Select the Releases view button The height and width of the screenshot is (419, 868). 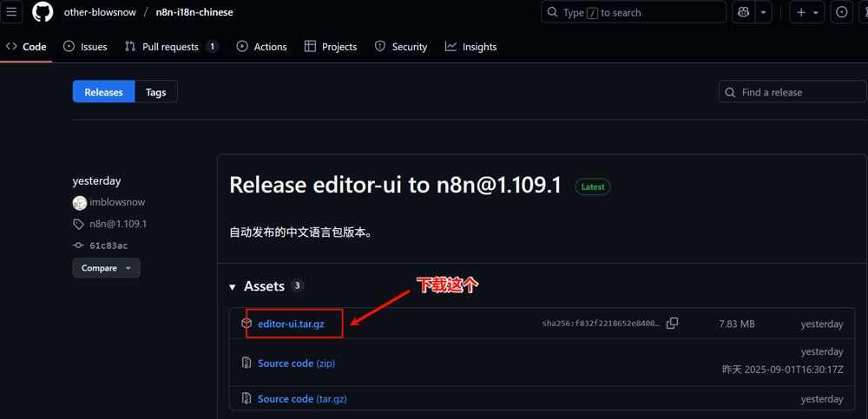pyautogui.click(x=104, y=92)
